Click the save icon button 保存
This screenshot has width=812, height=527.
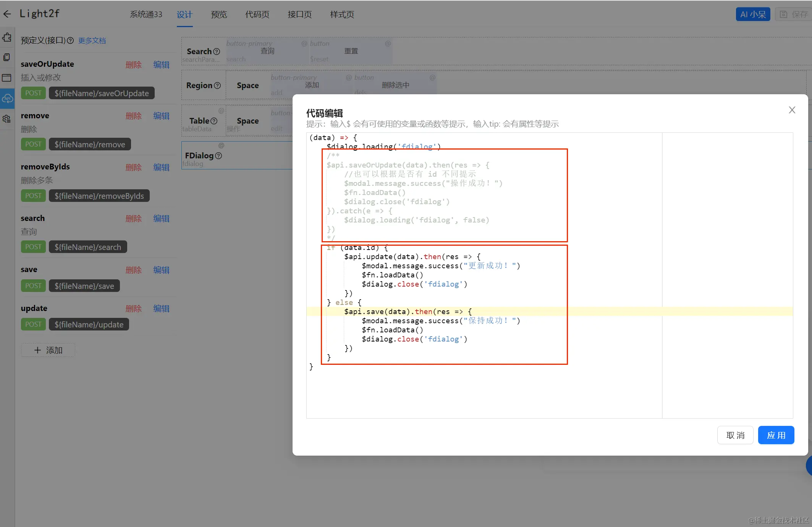(x=794, y=14)
